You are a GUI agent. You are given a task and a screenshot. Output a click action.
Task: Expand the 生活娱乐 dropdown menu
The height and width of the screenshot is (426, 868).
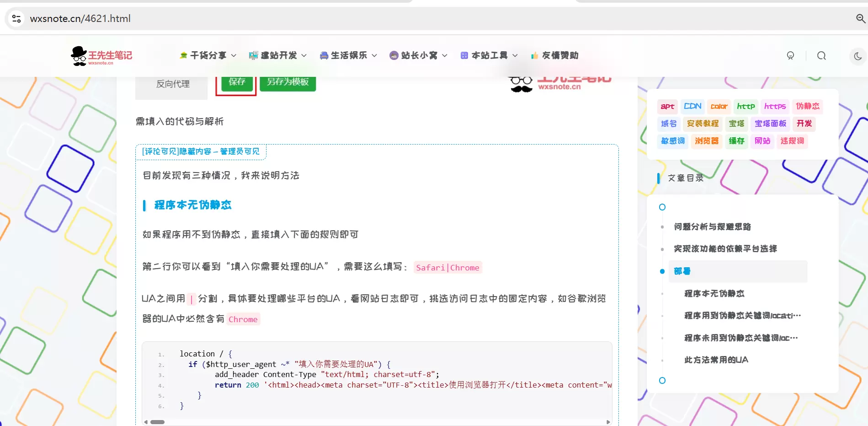pos(348,55)
